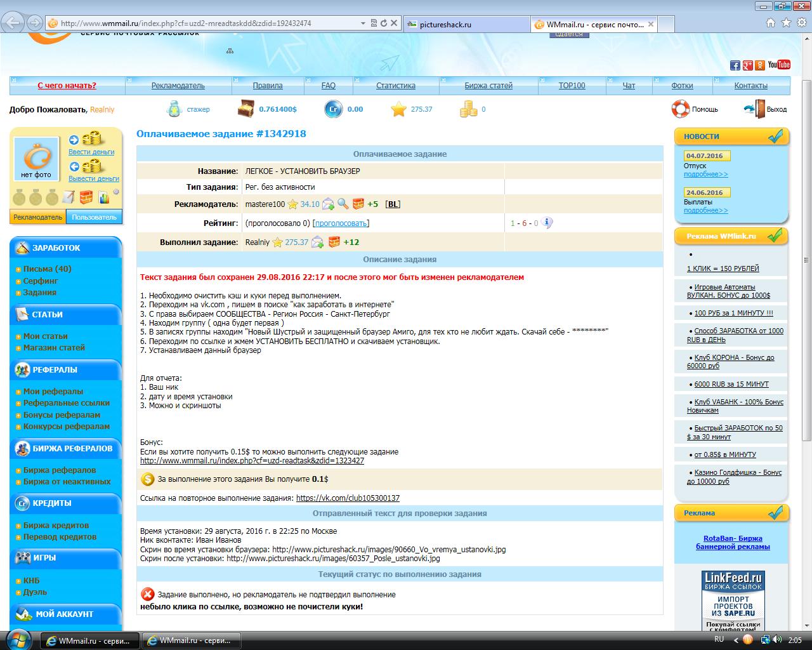Open Задания in the sidebar

[x=40, y=292]
